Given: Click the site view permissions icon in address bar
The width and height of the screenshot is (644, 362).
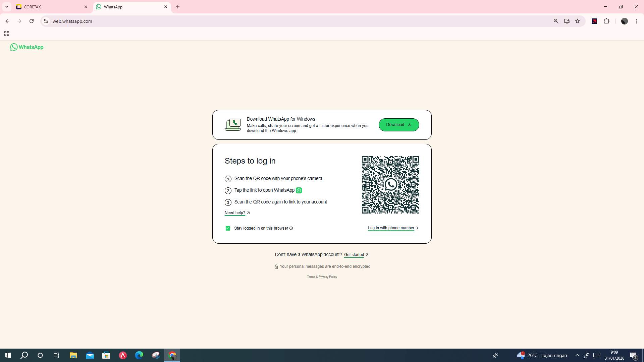Looking at the screenshot, I should pos(46,21).
